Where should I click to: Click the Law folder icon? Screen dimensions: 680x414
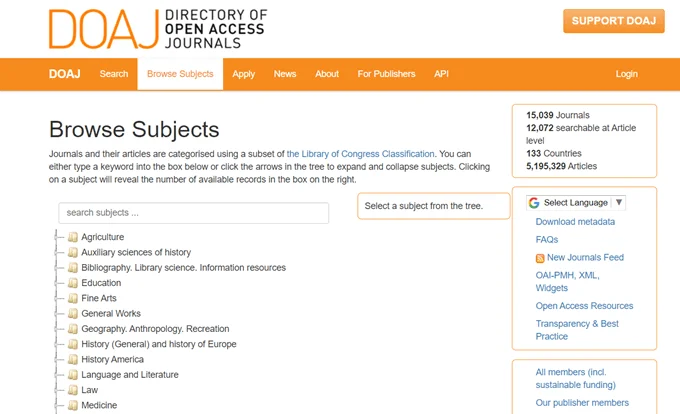pos(73,390)
